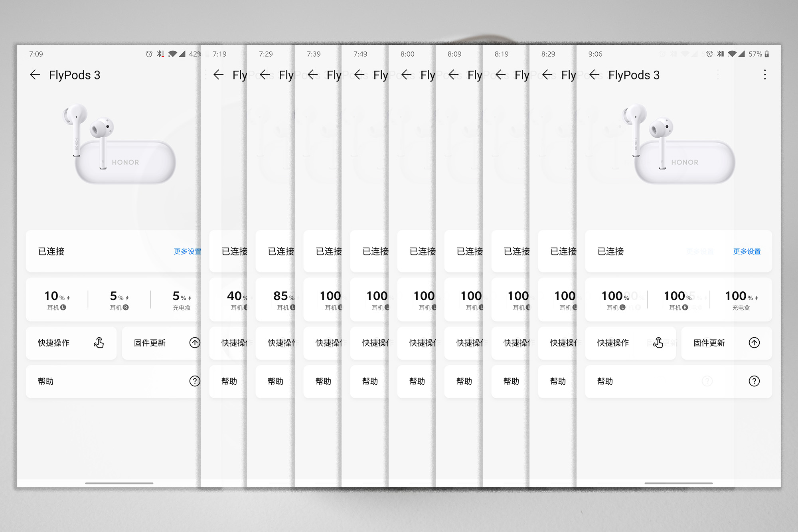Open three-dot overflow menu in 9:06 screen
Image resolution: width=798 pixels, height=532 pixels.
pos(764,75)
